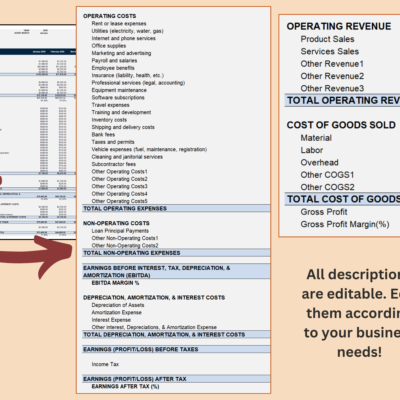The image size is (400, 400).
Task: Click 'Subcontractor fees' row
Action: (114, 164)
